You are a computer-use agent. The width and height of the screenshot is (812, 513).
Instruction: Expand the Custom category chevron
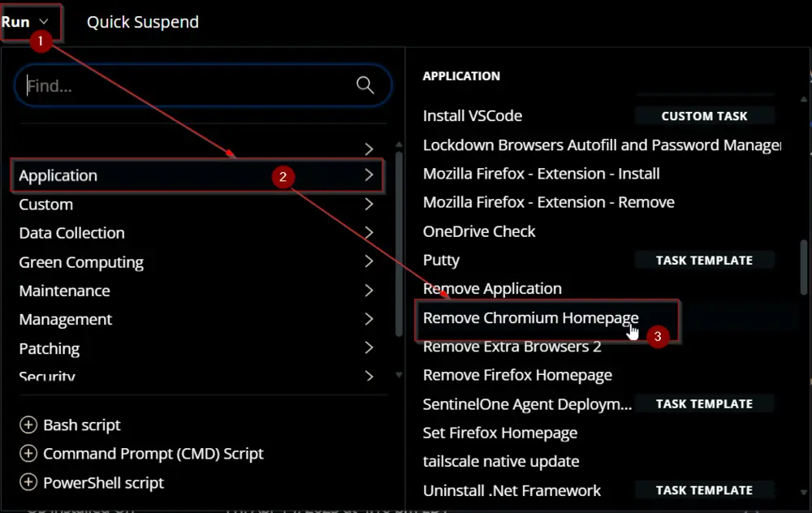click(x=369, y=204)
